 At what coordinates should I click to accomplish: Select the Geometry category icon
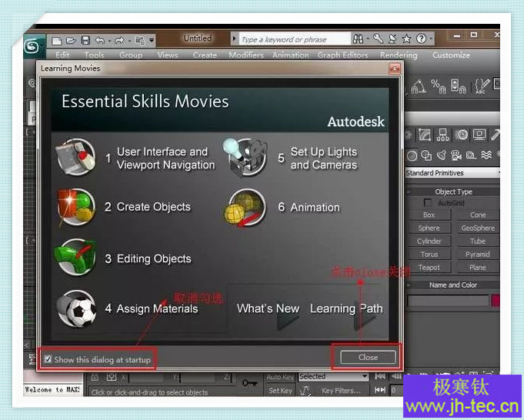[412, 155]
